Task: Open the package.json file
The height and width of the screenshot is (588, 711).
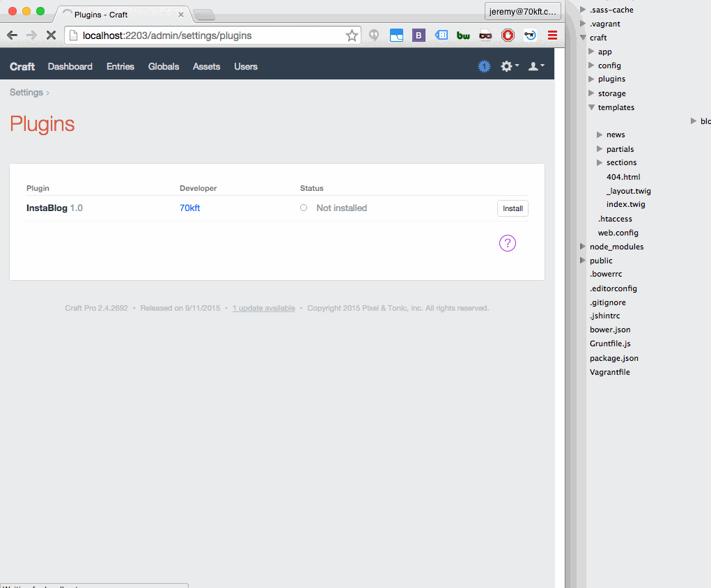Action: point(614,358)
